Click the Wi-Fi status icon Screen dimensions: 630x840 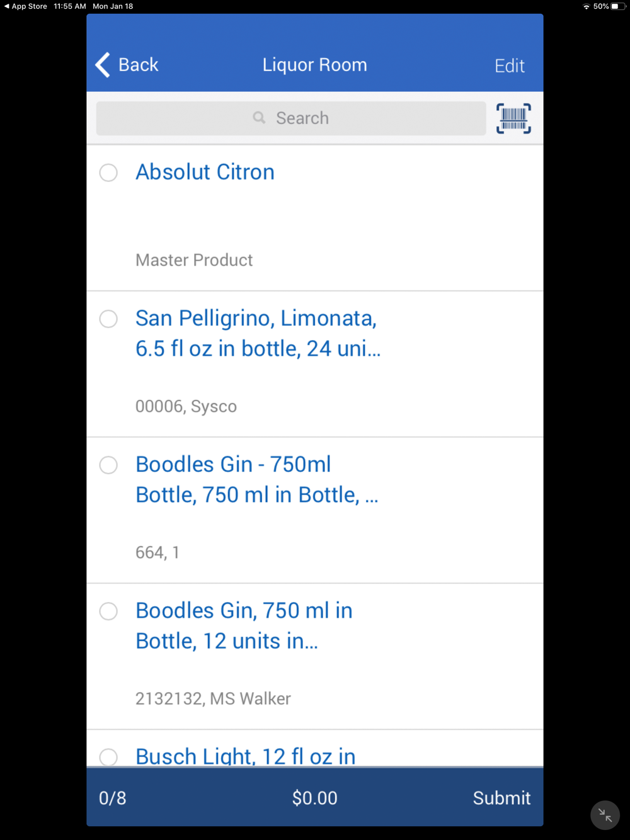(587, 6)
